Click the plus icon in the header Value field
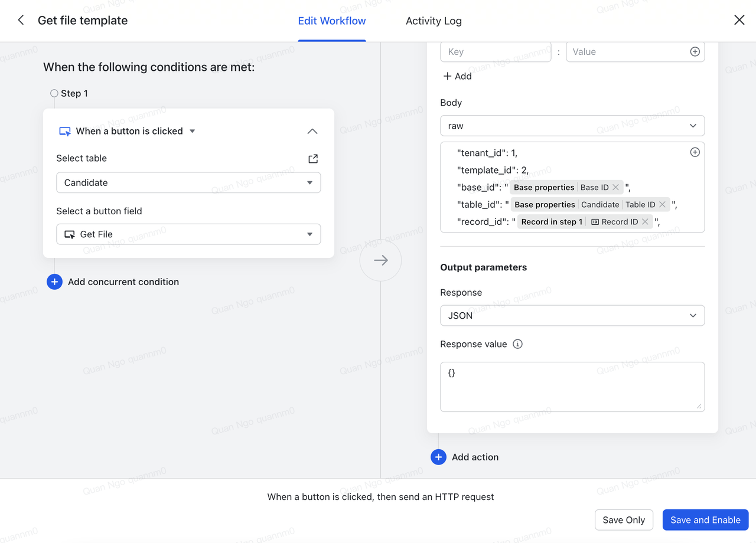 pyautogui.click(x=695, y=52)
